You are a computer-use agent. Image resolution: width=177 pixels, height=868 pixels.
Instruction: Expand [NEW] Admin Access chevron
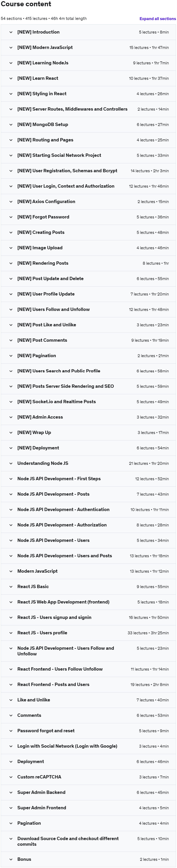tap(11, 417)
